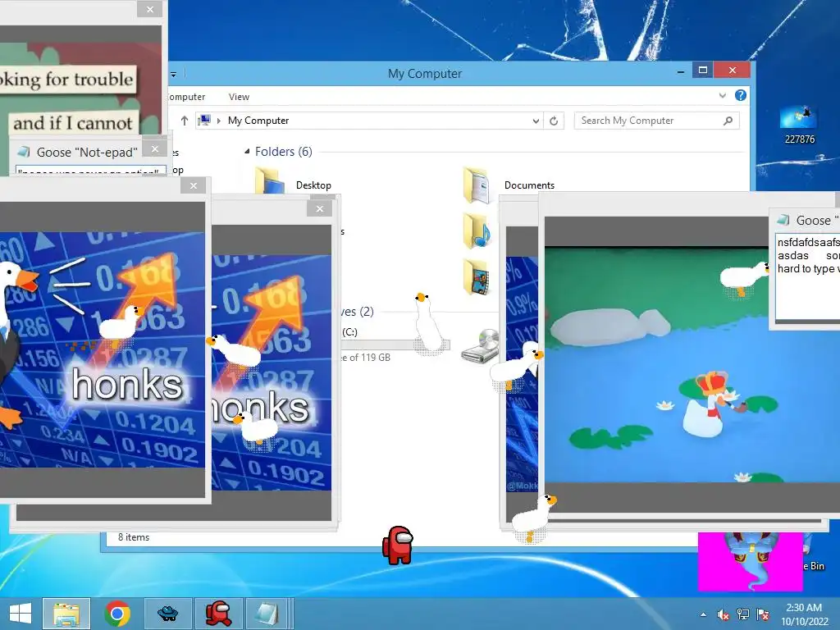Open the Action Center flag icon
Viewport: 840px width, 630px height.
[x=763, y=614]
